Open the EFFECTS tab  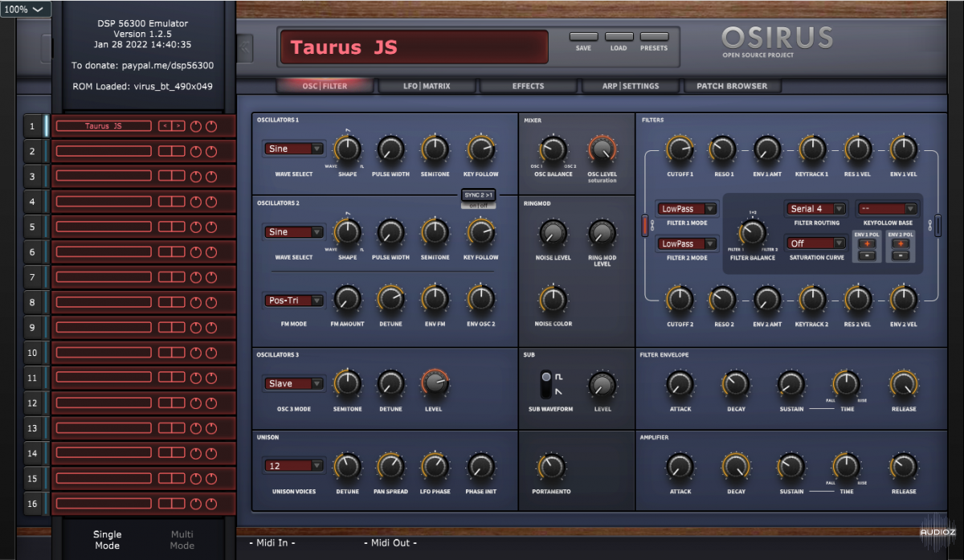click(528, 86)
